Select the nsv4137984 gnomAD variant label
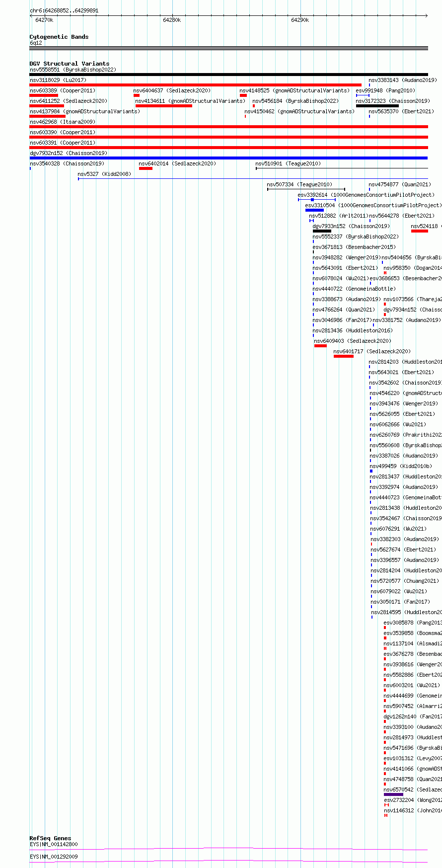 point(85,112)
